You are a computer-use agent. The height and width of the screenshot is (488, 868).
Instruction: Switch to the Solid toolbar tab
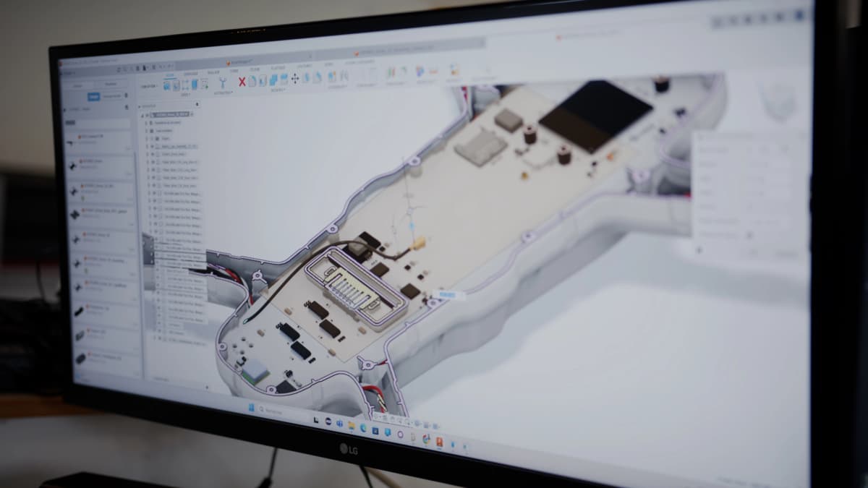coord(169,74)
